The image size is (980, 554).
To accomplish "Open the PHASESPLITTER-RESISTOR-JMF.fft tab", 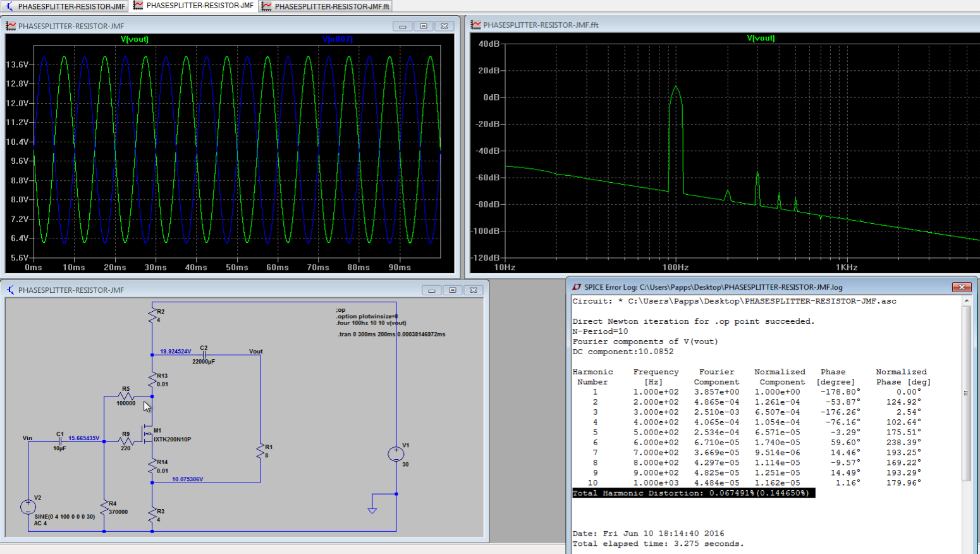I will (325, 6).
